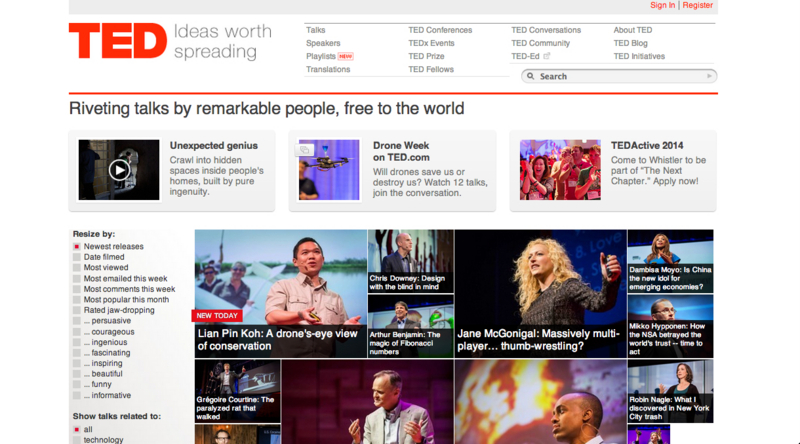800x444 pixels.
Task: Open the Drone Week on TED.com headline
Action: (x=401, y=152)
